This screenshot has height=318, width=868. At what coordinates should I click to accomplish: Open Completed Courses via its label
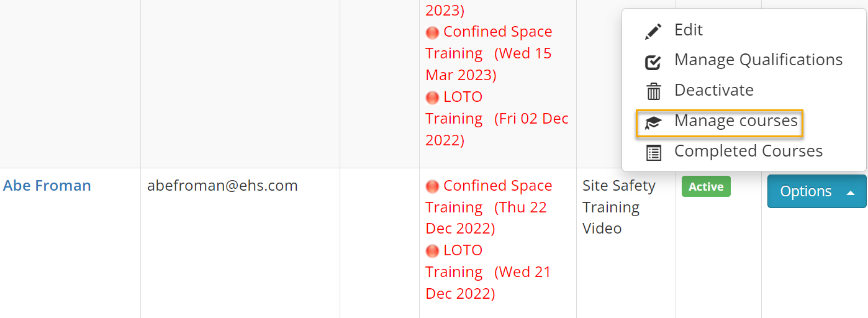[748, 151]
